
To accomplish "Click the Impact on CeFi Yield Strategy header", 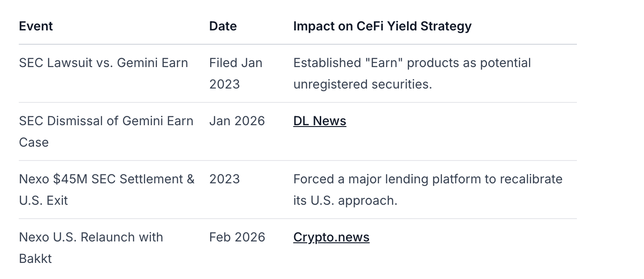I will pos(382,26).
